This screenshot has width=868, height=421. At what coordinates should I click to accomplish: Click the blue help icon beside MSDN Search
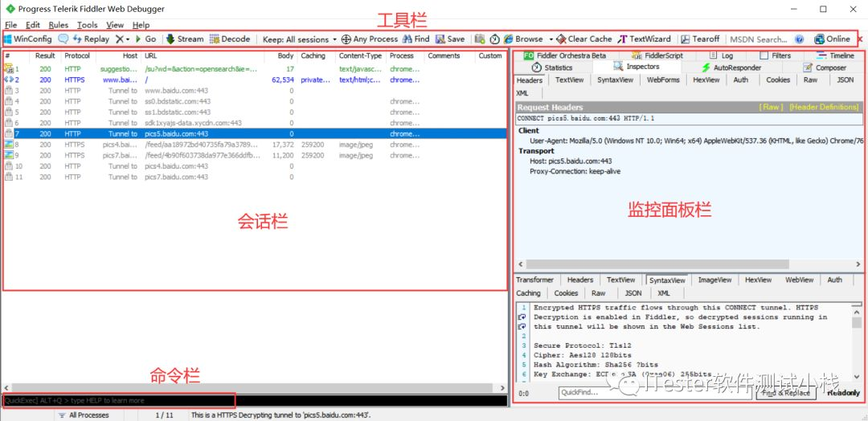tap(799, 39)
